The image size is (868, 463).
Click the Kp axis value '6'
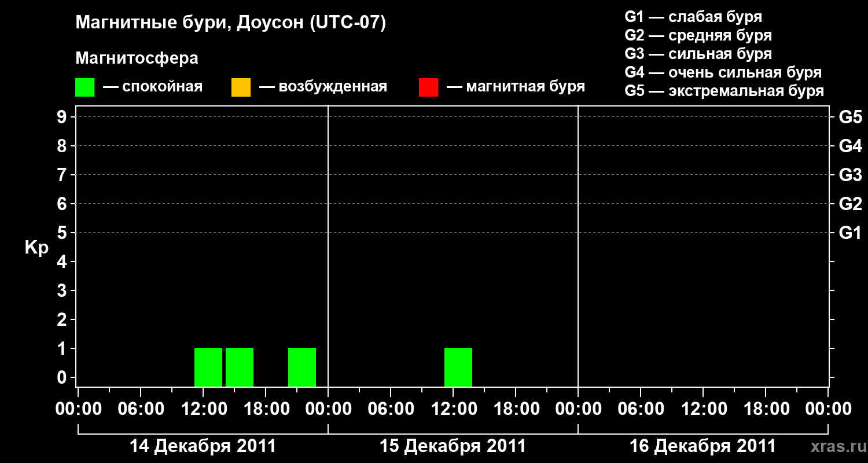click(x=63, y=204)
